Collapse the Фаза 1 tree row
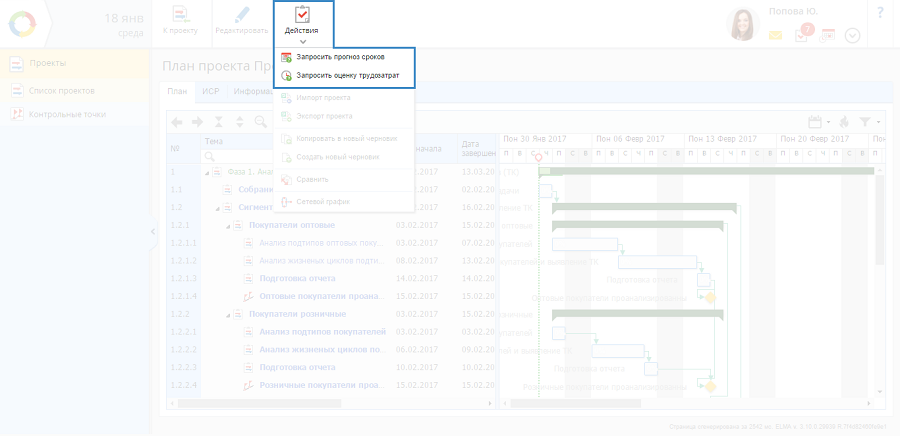The image size is (900, 436). 205,172
